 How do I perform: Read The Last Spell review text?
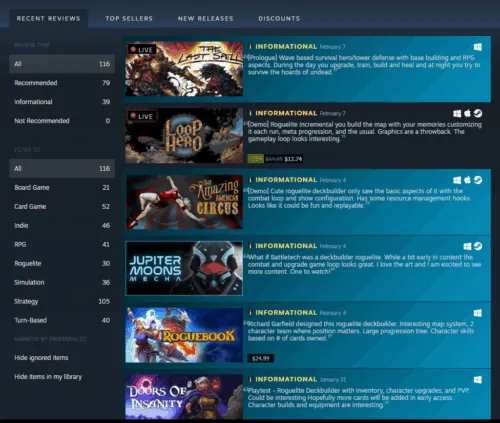click(x=363, y=65)
